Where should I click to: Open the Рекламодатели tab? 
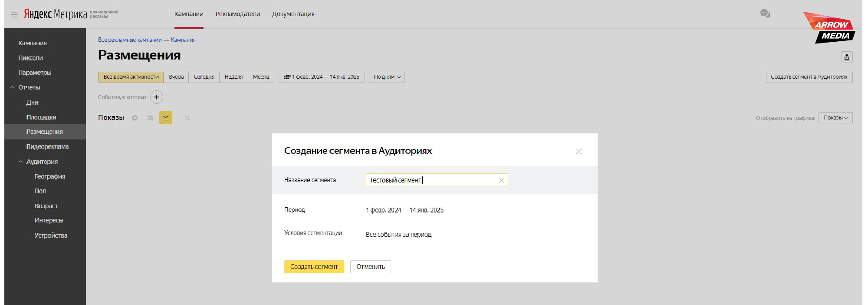pyautogui.click(x=238, y=14)
